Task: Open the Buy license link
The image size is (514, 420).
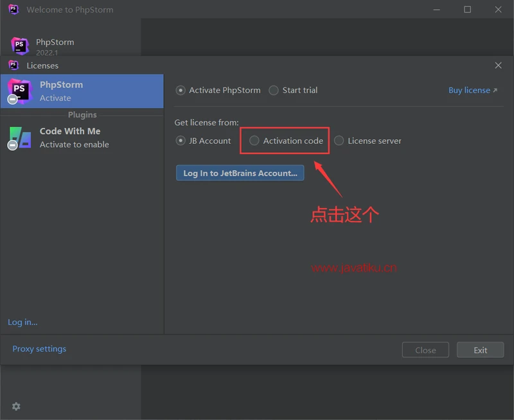Action: click(x=472, y=91)
